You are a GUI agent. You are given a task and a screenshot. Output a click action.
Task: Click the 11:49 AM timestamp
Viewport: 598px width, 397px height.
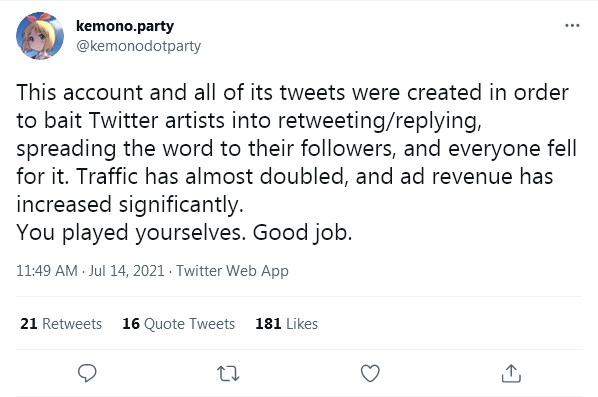tap(47, 271)
